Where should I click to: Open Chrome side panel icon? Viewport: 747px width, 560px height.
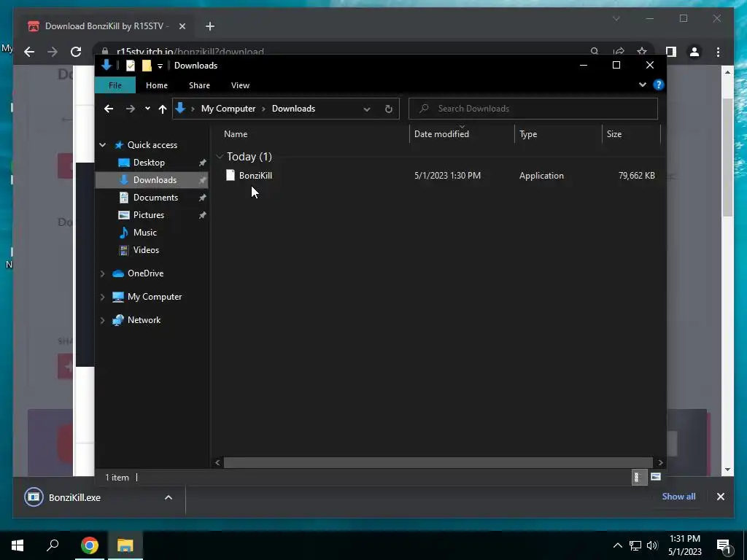pos(671,52)
